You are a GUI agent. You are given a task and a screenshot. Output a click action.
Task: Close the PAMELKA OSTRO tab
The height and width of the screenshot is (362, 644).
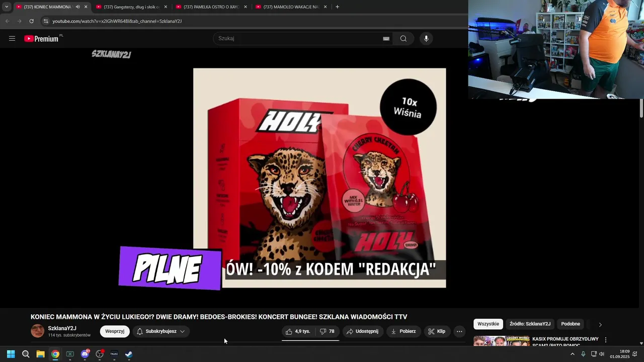click(x=246, y=7)
